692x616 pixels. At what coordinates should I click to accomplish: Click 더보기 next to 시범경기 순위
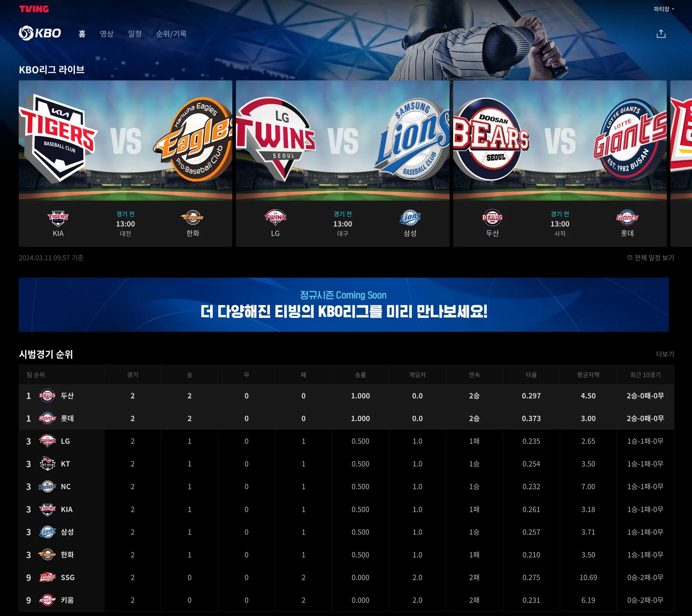coord(665,354)
